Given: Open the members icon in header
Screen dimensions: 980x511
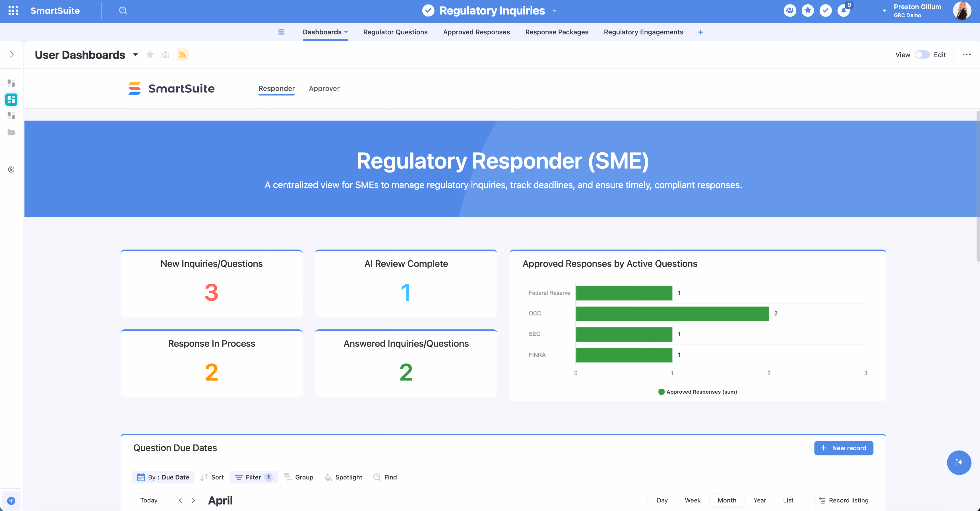Looking at the screenshot, I should tap(790, 11).
